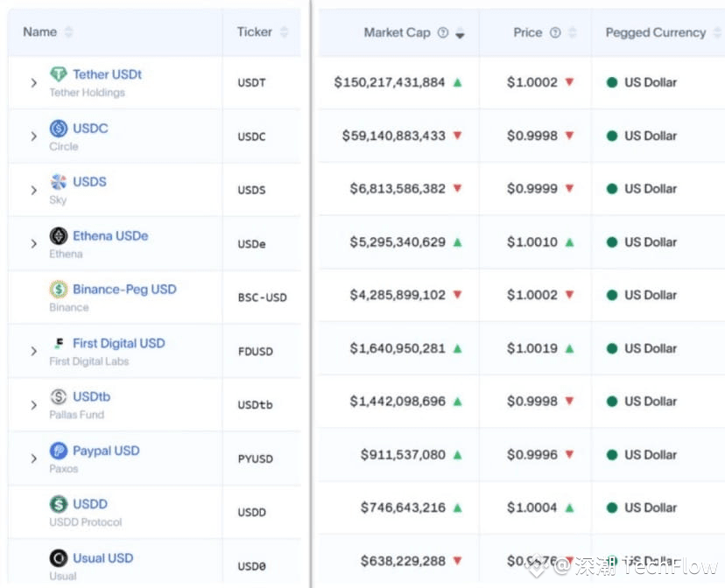The width and height of the screenshot is (725, 588).
Task: Click the green up arrow beside $1.0019 price
Action: tap(569, 349)
